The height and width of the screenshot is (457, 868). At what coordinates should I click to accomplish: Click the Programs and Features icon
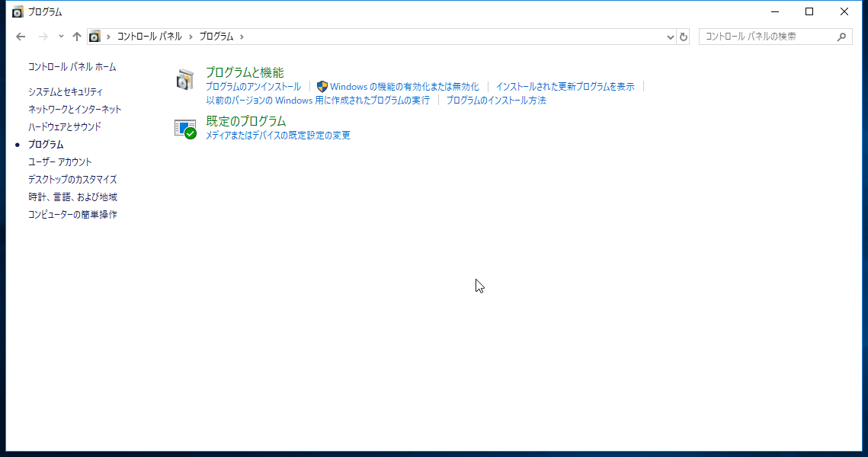pos(185,80)
